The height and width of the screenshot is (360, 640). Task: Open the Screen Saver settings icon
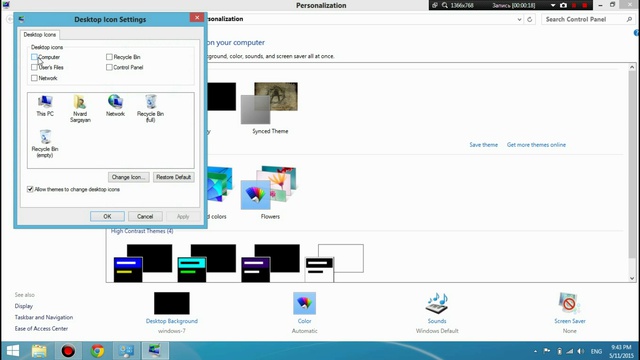tap(569, 303)
